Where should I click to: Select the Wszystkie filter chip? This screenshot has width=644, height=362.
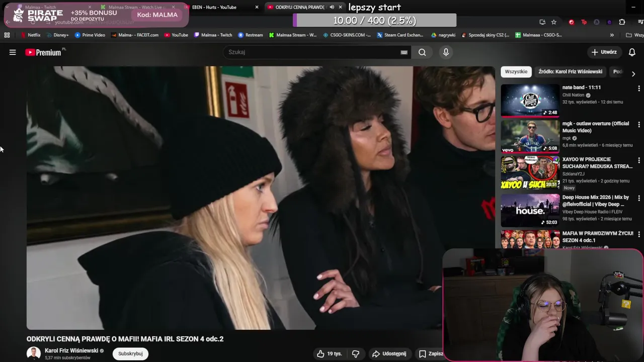[516, 72]
